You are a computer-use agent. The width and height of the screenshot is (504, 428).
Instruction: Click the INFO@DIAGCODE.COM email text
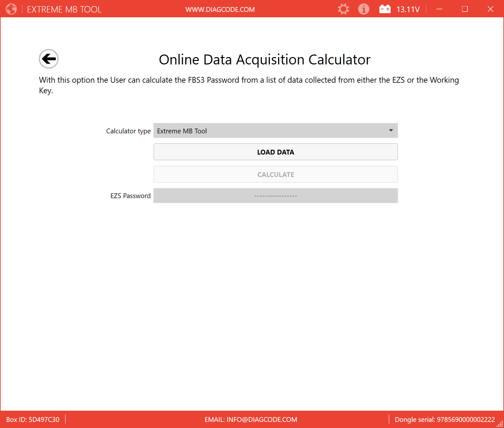(x=251, y=420)
